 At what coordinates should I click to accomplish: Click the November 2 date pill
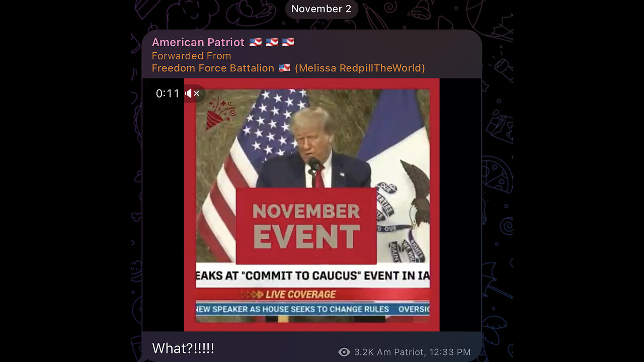point(321,9)
